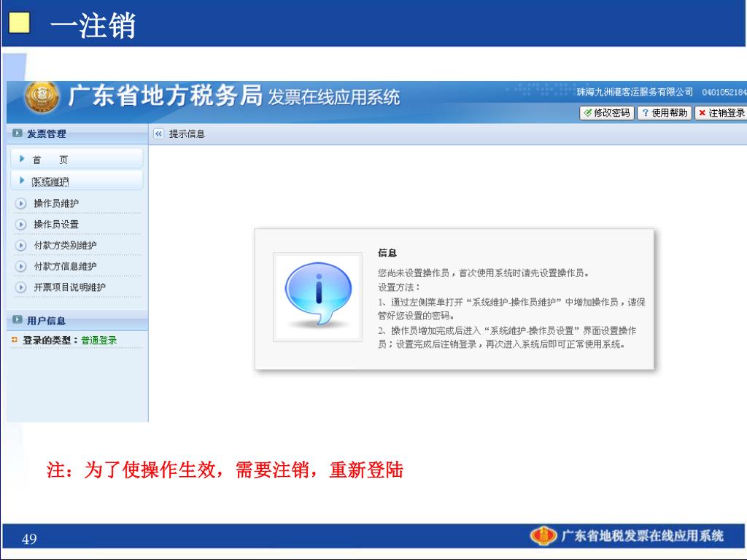Click company name 珠海九洲港客运服务有限公司
This screenshot has height=560, width=747.
(635, 92)
